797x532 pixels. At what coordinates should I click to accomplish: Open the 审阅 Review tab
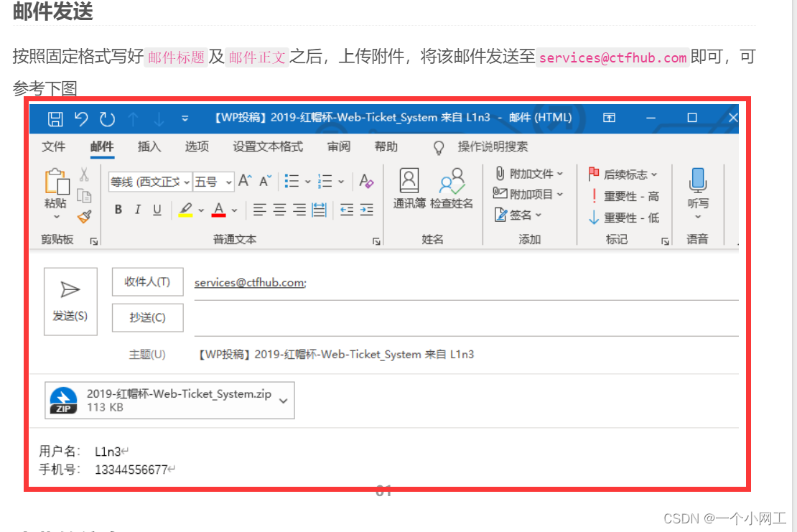click(x=338, y=147)
